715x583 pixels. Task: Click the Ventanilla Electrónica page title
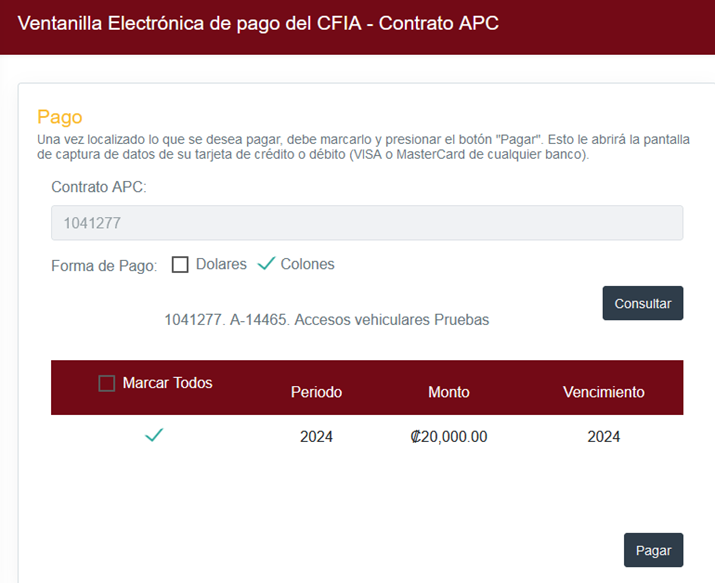258,23
